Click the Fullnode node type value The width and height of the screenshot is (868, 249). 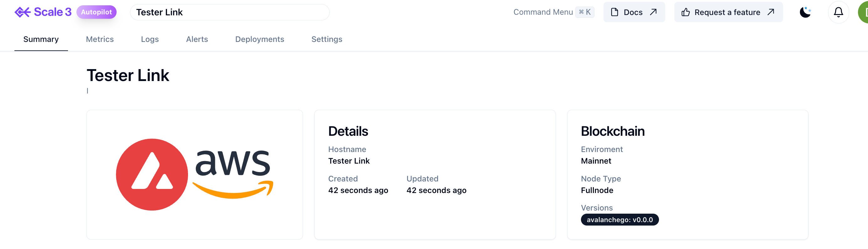[x=597, y=191]
